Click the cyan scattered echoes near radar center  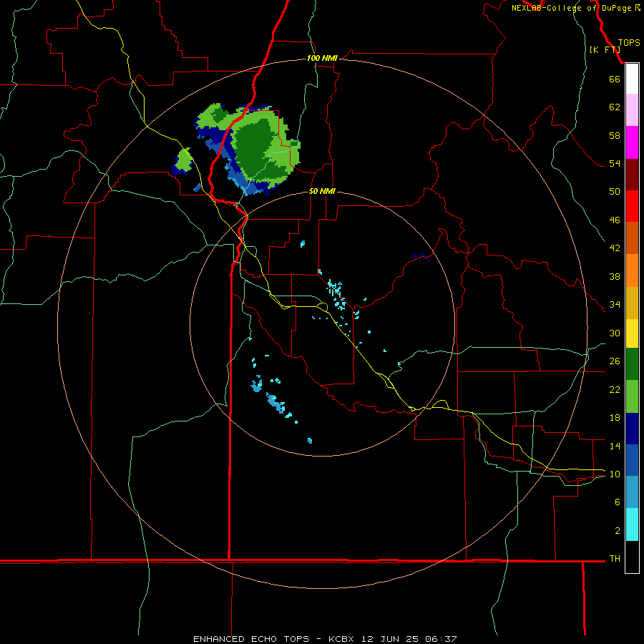[x=337, y=293]
